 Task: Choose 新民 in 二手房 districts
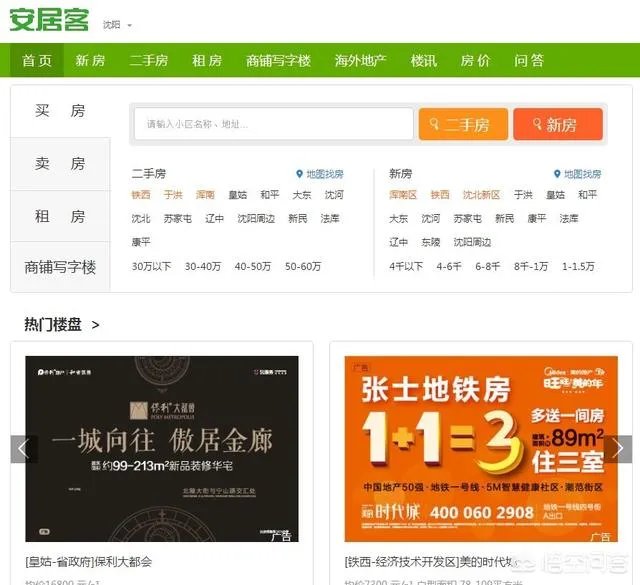pyautogui.click(x=298, y=219)
